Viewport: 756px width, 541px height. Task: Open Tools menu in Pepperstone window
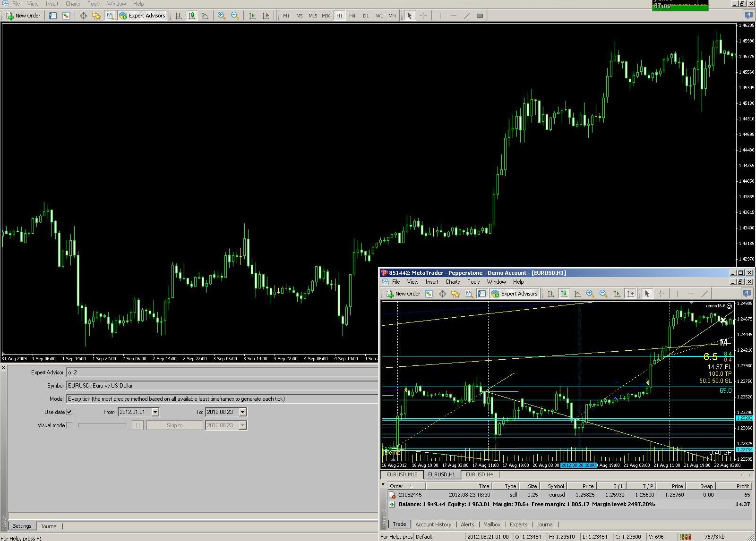(473, 282)
